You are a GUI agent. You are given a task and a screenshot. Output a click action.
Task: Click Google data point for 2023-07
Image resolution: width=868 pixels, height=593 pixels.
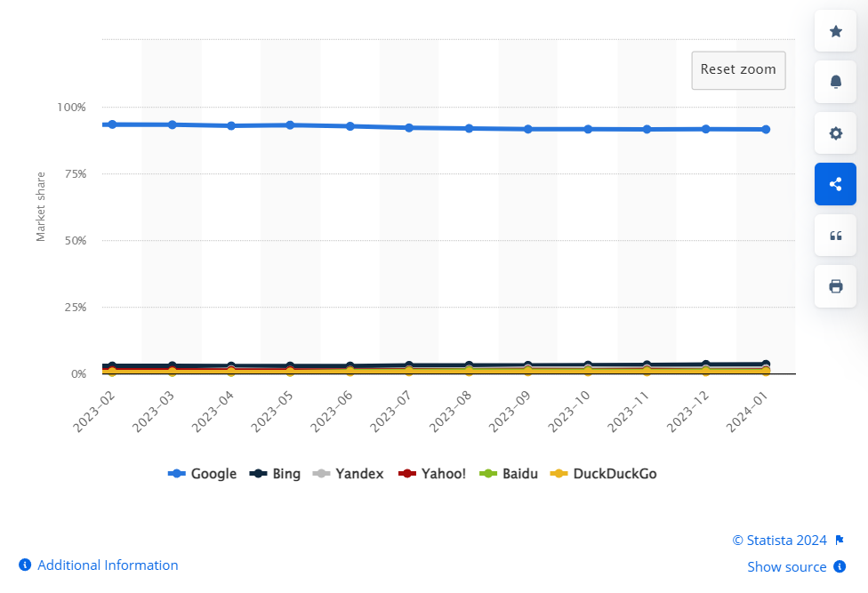click(x=409, y=128)
